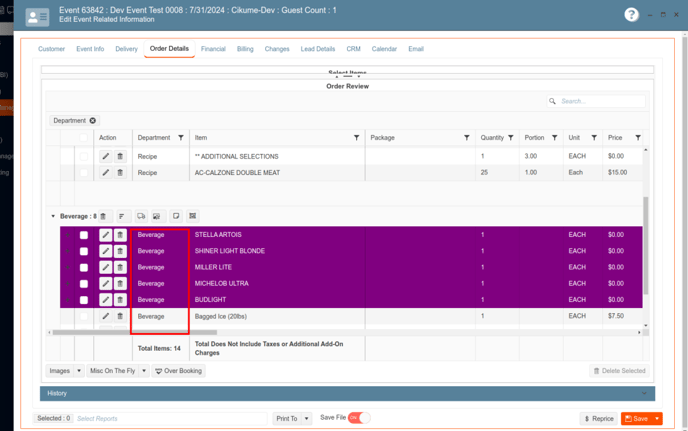Click the orange Save button
Screen dimensions: 688x431
pos(636,419)
